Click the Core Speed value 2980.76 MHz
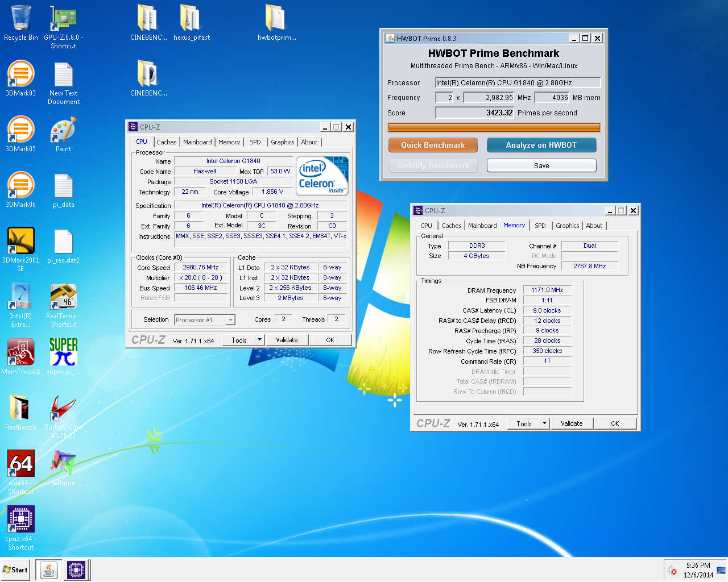728x582 pixels. (x=201, y=267)
